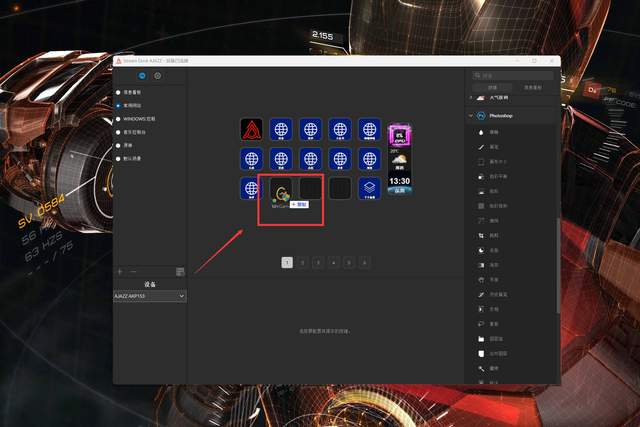Click the weather plugin icon in the list
The height and width of the screenshot is (427, 640).
(x=481, y=98)
